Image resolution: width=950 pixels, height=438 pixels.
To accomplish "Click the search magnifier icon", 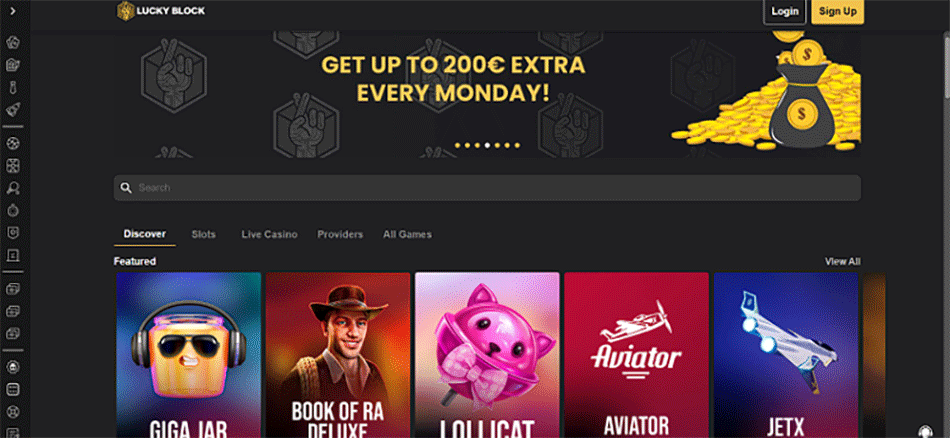I will coord(126,188).
